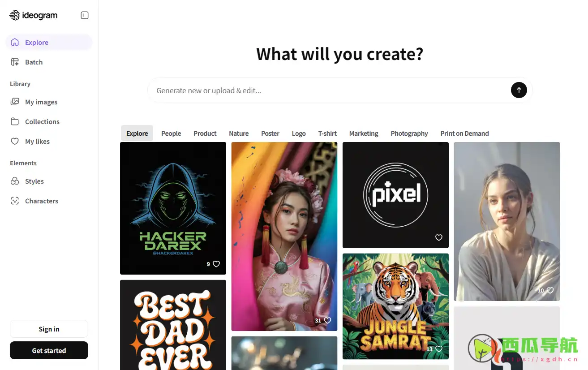Switch to the People tab
This screenshot has height=370, width=588.
(171, 133)
